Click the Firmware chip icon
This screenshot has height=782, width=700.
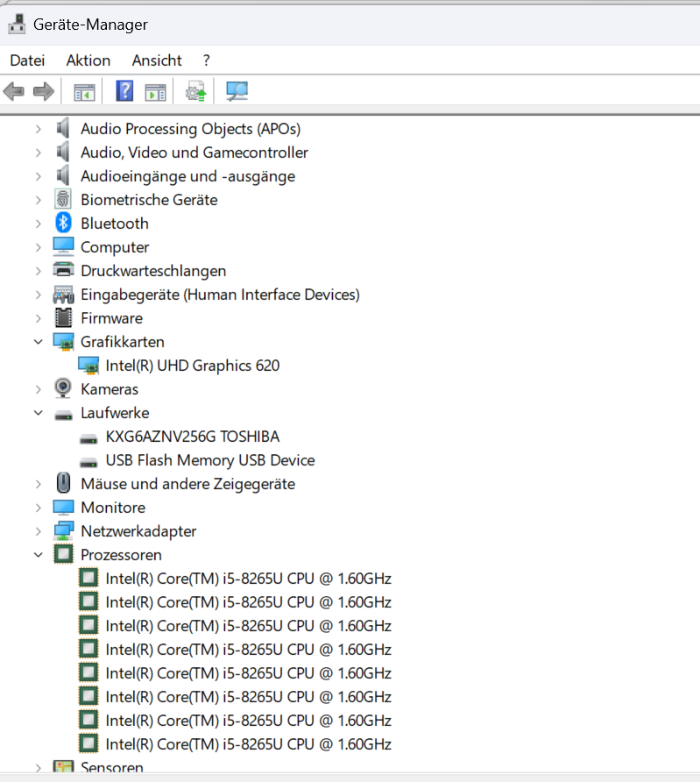pos(63,317)
